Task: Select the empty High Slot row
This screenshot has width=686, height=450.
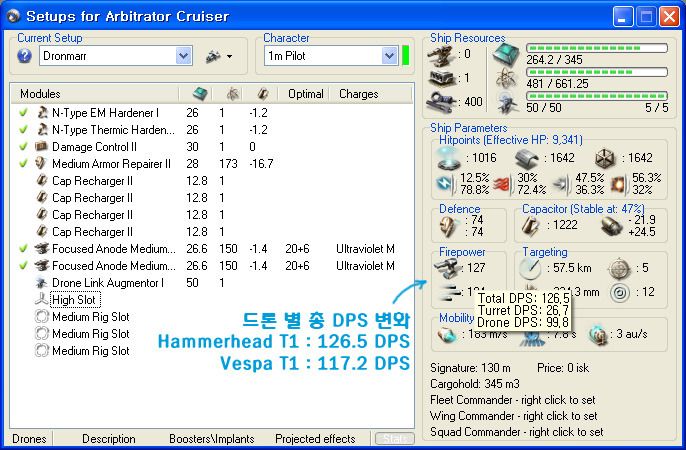Action: [212, 300]
